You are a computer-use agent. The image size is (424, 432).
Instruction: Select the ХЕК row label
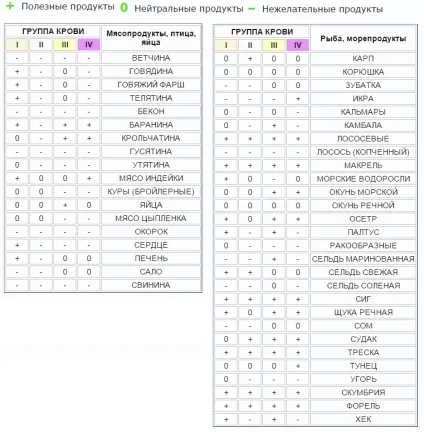pyautogui.click(x=363, y=419)
